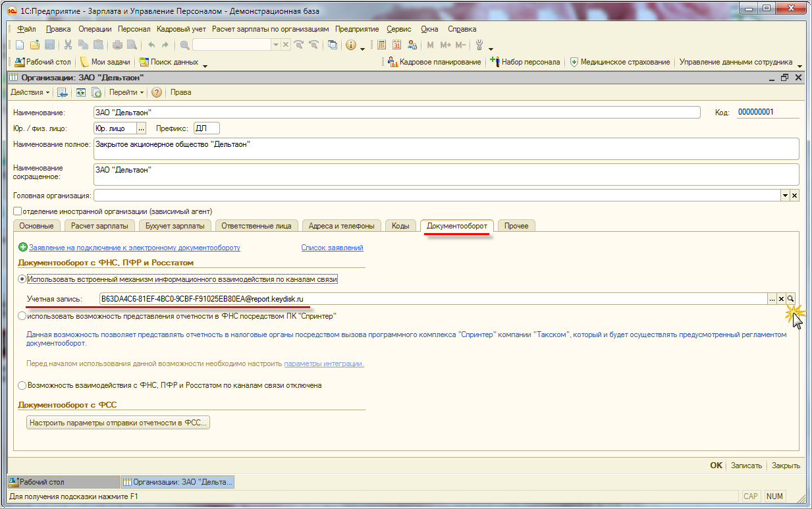This screenshot has height=509, width=812.
Task: Expand the overflow arrow after Поиск данных
Action: 205,65
